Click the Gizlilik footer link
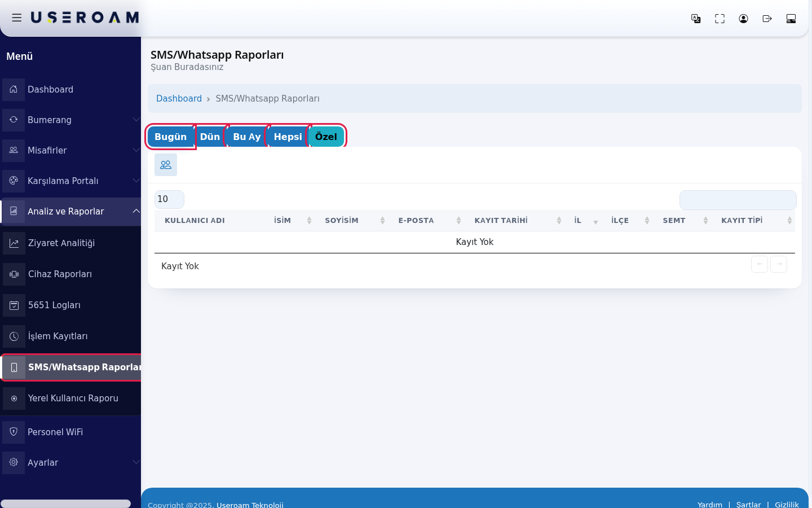Viewport: 812px width, 508px height. tap(787, 504)
